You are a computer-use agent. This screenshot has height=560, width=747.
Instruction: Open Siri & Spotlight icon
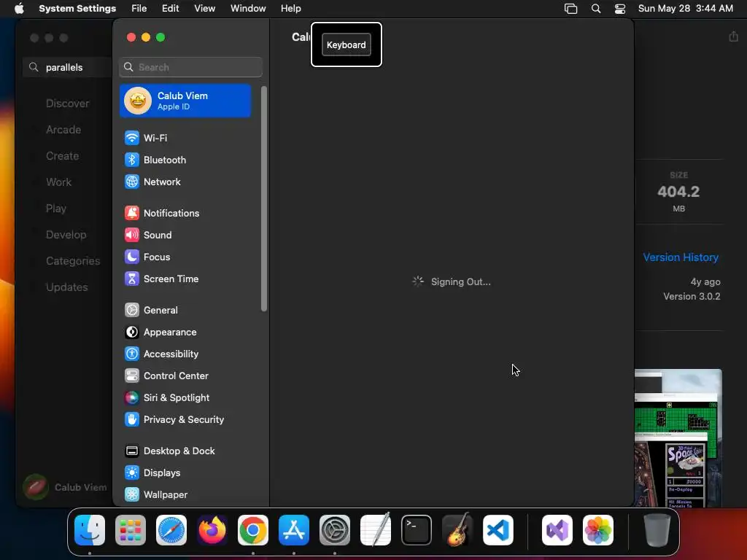click(x=132, y=398)
